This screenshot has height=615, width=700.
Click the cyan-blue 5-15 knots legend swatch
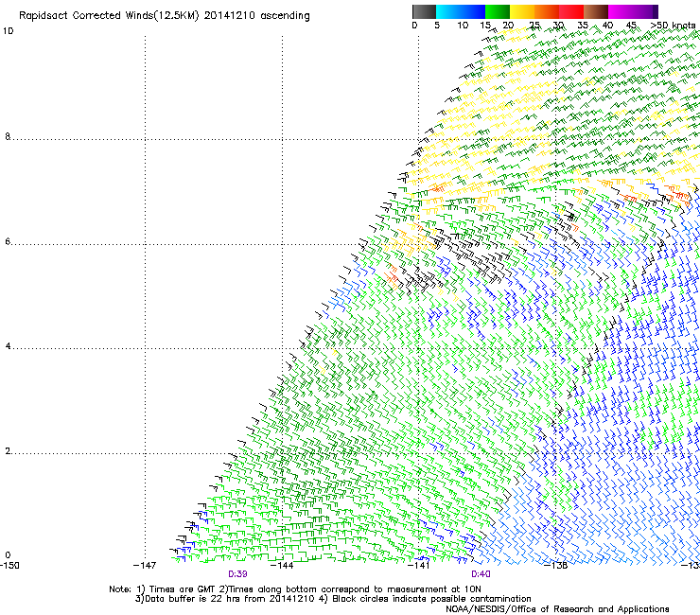(461, 11)
